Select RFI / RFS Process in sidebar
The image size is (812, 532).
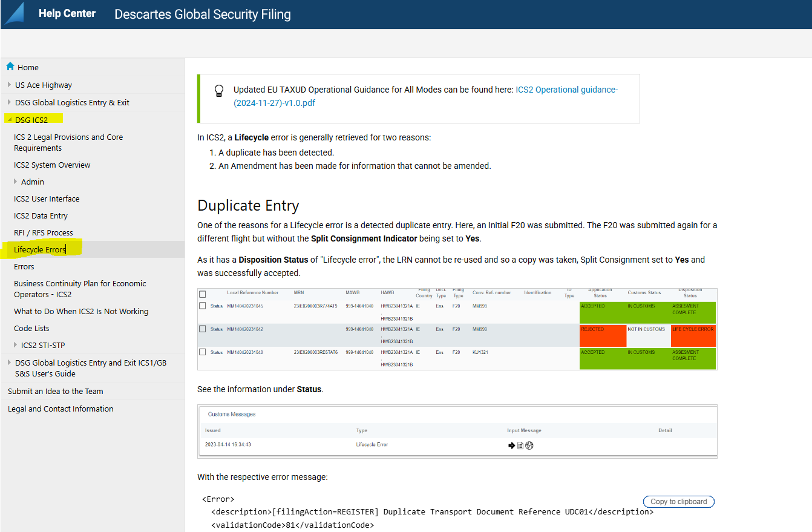coord(44,232)
